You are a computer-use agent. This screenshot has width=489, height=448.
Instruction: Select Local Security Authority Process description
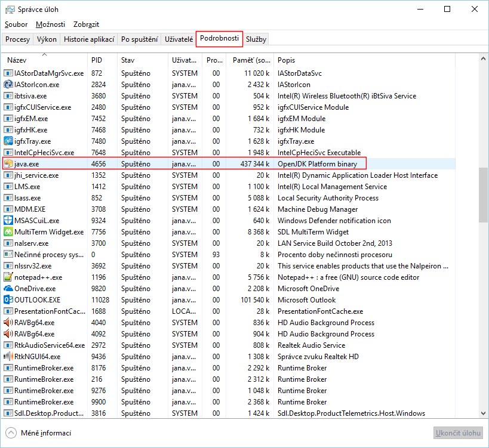(x=328, y=198)
